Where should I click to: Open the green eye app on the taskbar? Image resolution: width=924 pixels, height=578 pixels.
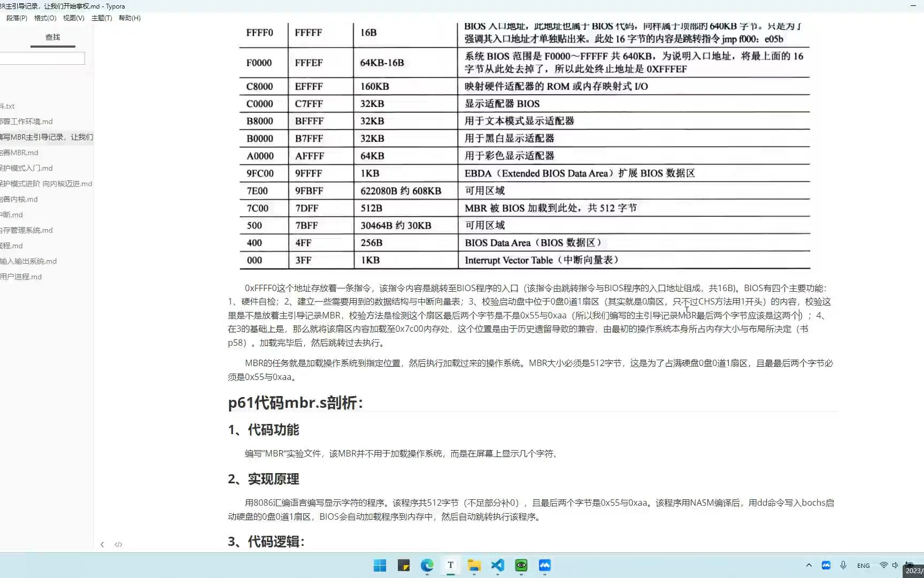521,565
